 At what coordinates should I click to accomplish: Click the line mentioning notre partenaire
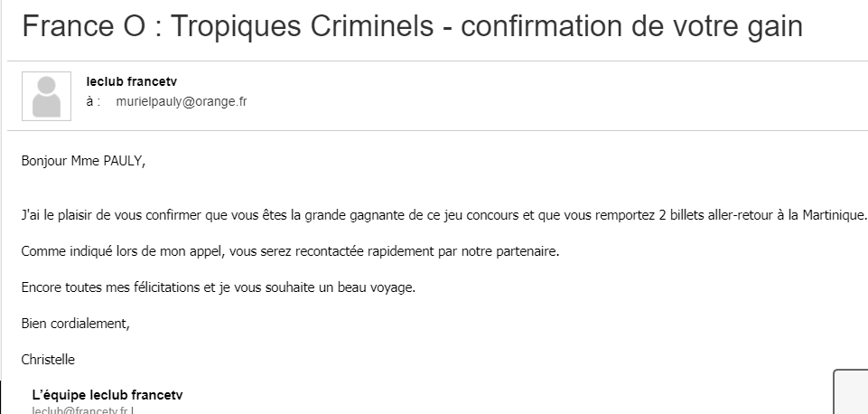[290, 251]
